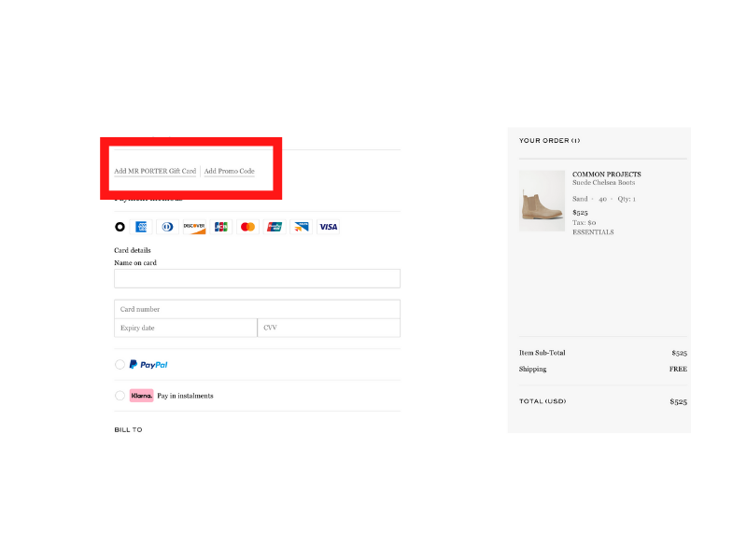Click into the Card number field
The image size is (747, 560).
[x=257, y=309]
